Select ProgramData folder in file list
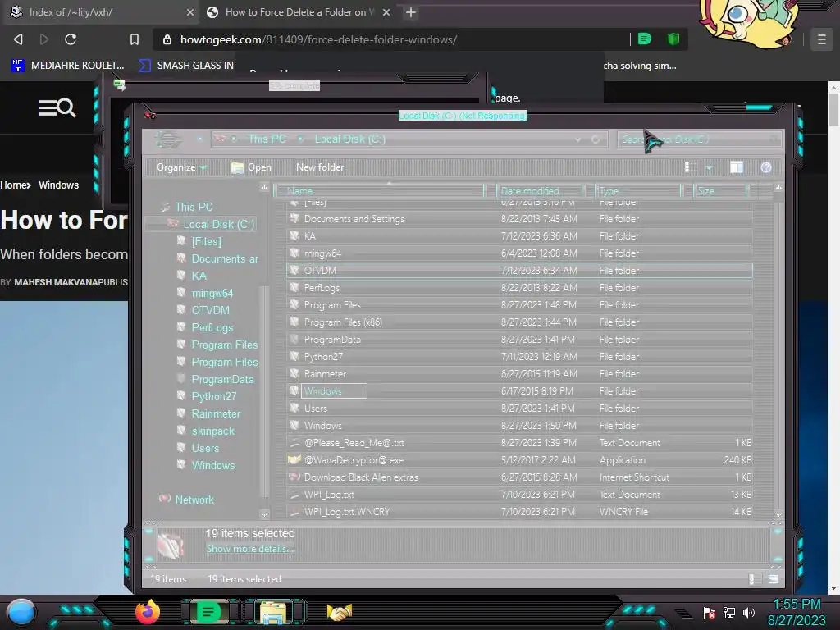This screenshot has height=630, width=840. (519, 339)
